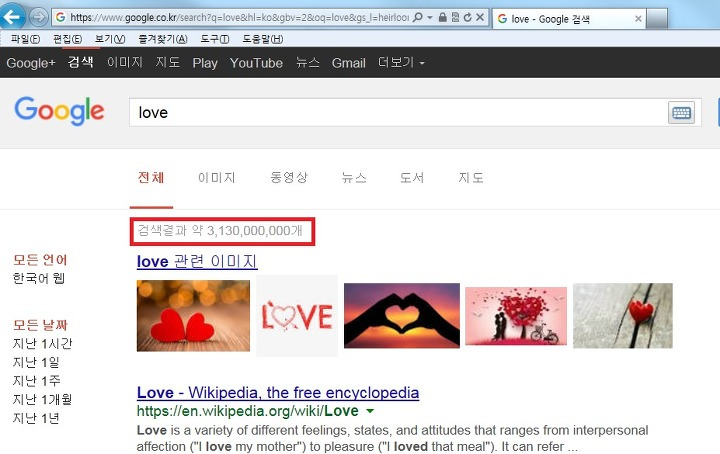720x454 pixels.
Task: Open the on-screen keyboard icon
Action: coord(681,112)
